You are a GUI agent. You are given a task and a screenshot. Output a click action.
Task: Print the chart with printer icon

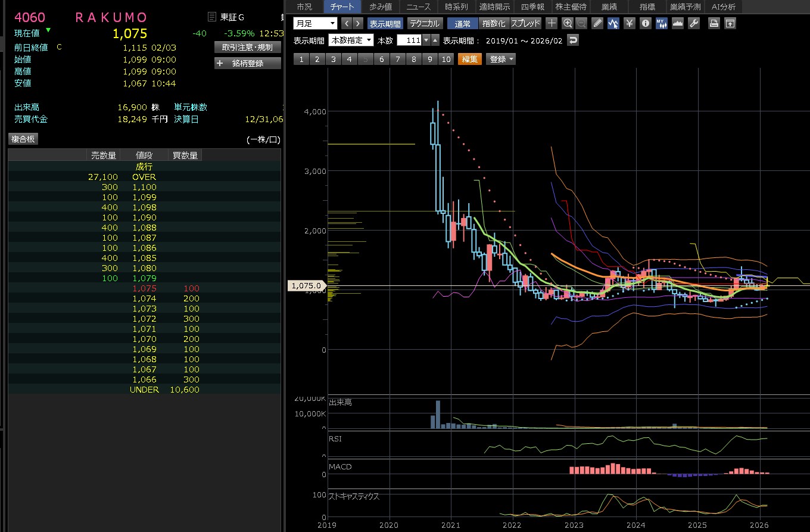click(x=714, y=23)
